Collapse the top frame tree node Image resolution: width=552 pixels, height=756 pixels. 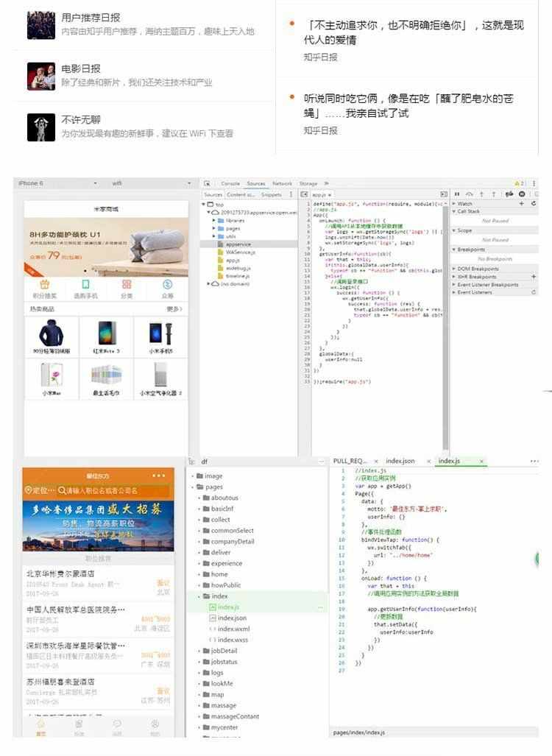click(204, 205)
